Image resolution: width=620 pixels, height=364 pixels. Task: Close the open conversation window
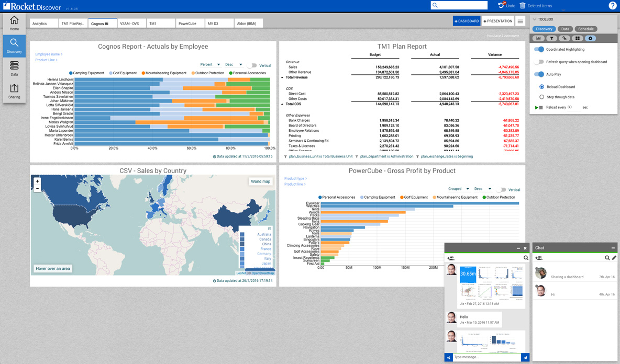point(525,248)
